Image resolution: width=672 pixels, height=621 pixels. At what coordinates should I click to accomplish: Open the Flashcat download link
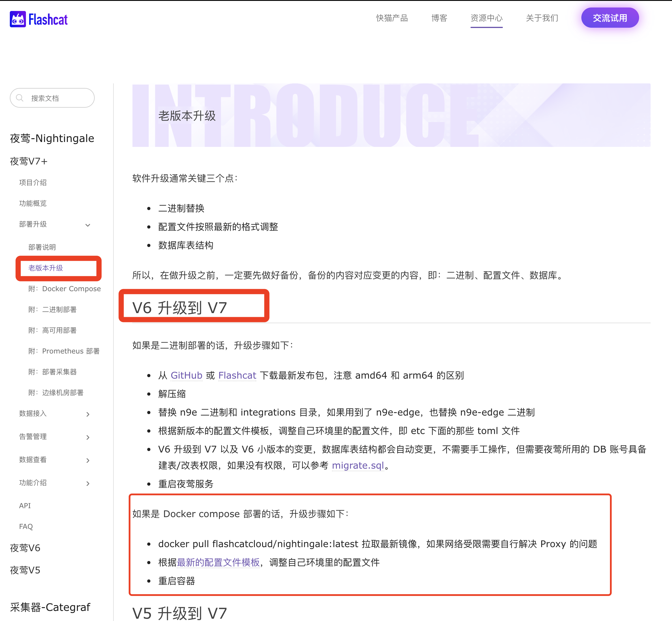click(x=237, y=375)
